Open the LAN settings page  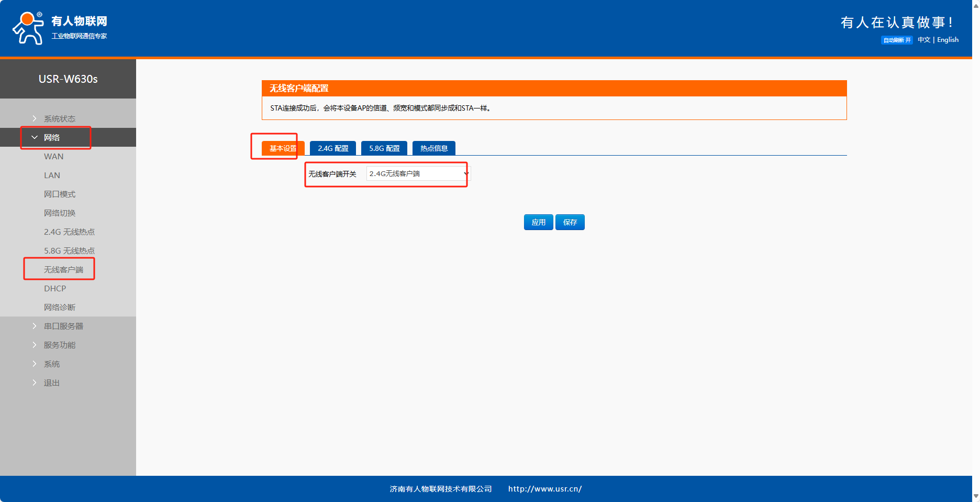[x=52, y=175]
